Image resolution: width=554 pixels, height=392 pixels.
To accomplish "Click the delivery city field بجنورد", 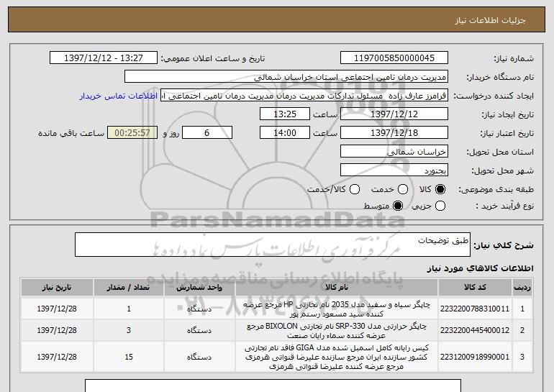I will pyautogui.click(x=394, y=170).
